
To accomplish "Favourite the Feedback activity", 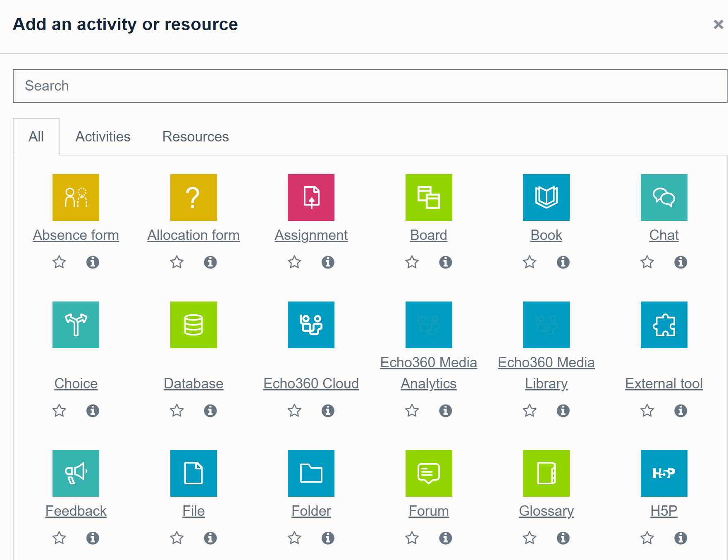I will tap(59, 538).
